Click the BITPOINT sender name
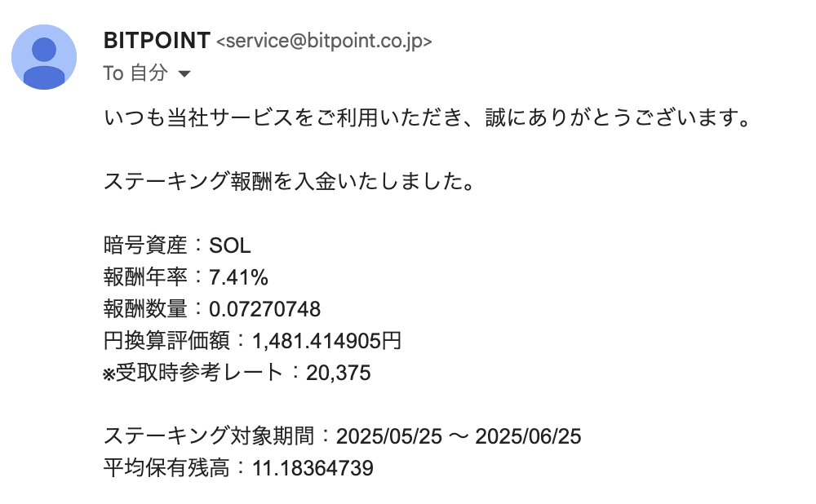This screenshot has width=816, height=504. 157,40
